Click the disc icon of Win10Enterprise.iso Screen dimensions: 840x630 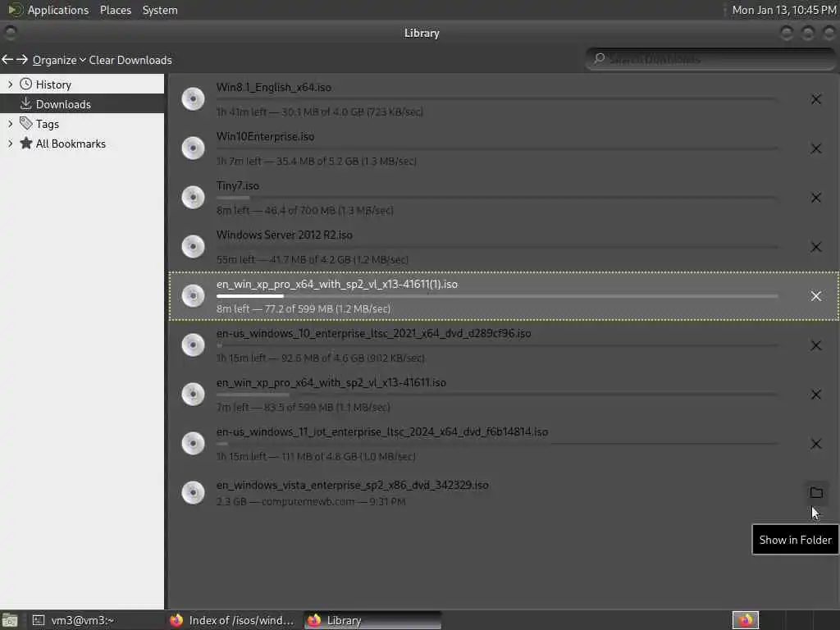pyautogui.click(x=193, y=148)
